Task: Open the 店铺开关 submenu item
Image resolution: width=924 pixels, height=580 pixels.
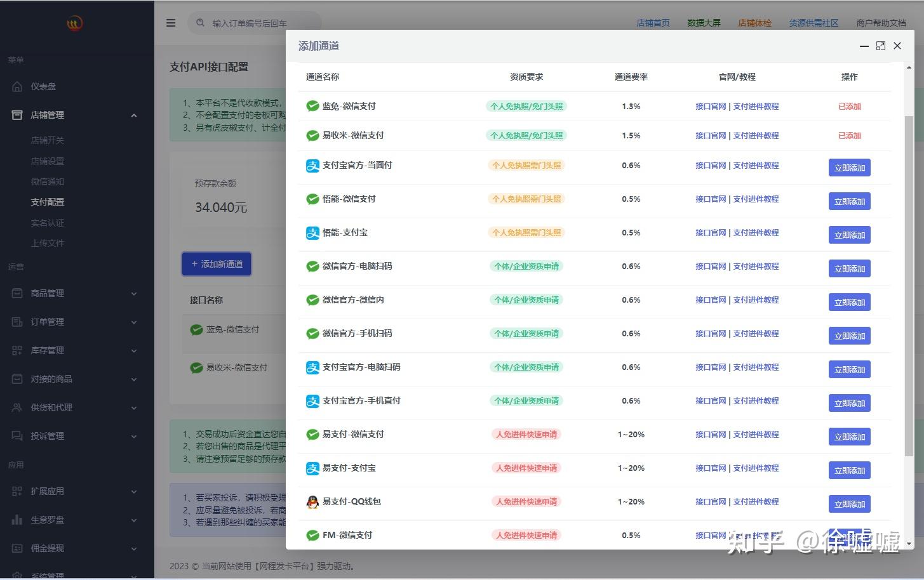Action: pyautogui.click(x=48, y=140)
